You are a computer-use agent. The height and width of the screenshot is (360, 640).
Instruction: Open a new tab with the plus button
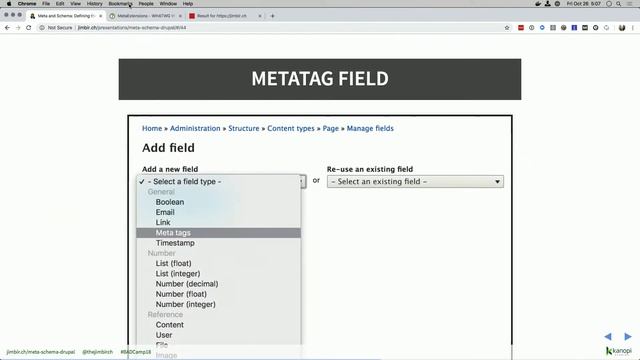(273, 16)
